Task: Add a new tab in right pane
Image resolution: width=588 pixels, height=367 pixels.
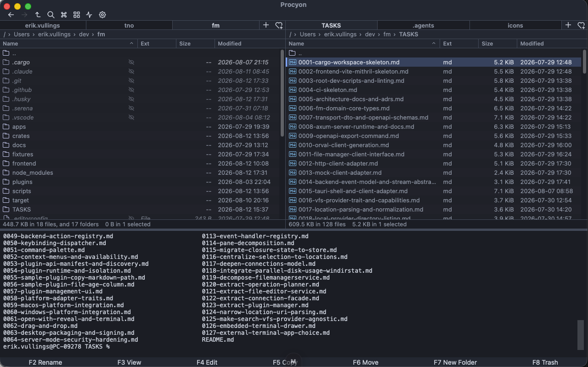Action: pos(568,25)
